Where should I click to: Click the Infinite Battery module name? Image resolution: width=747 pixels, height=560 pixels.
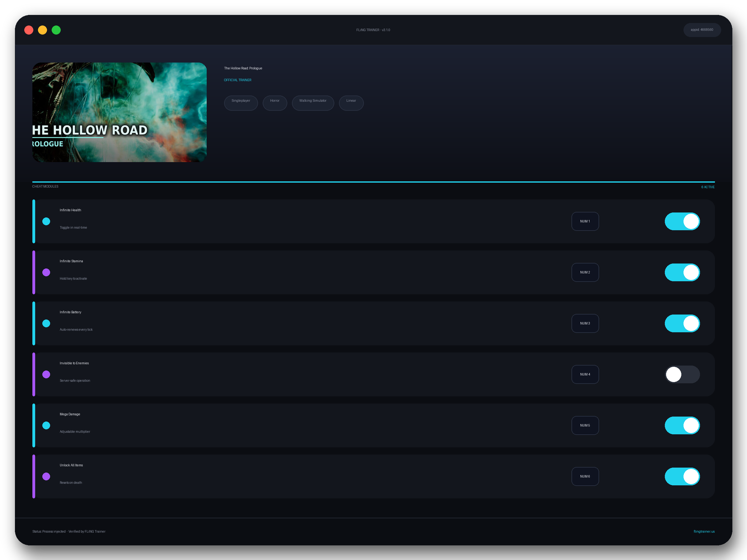(x=70, y=312)
